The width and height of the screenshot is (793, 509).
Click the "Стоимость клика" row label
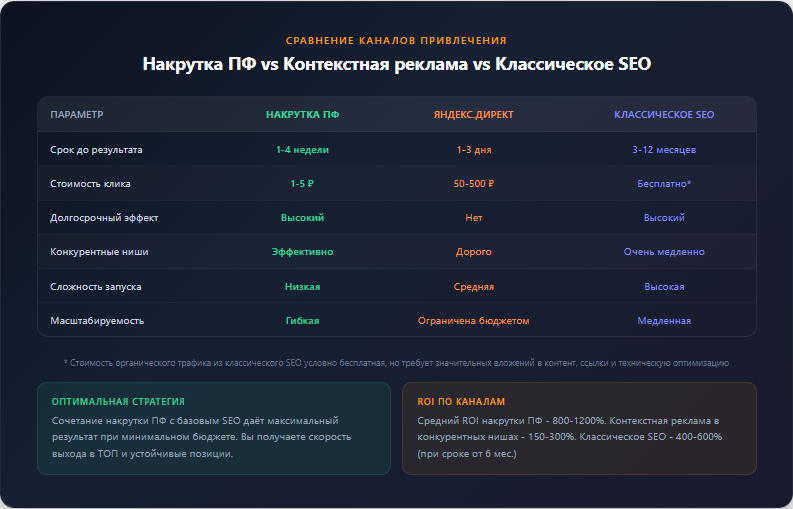pos(90,184)
